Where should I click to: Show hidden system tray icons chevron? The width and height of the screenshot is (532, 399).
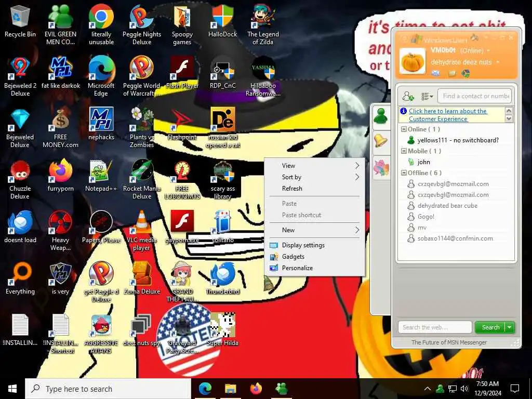428,389
